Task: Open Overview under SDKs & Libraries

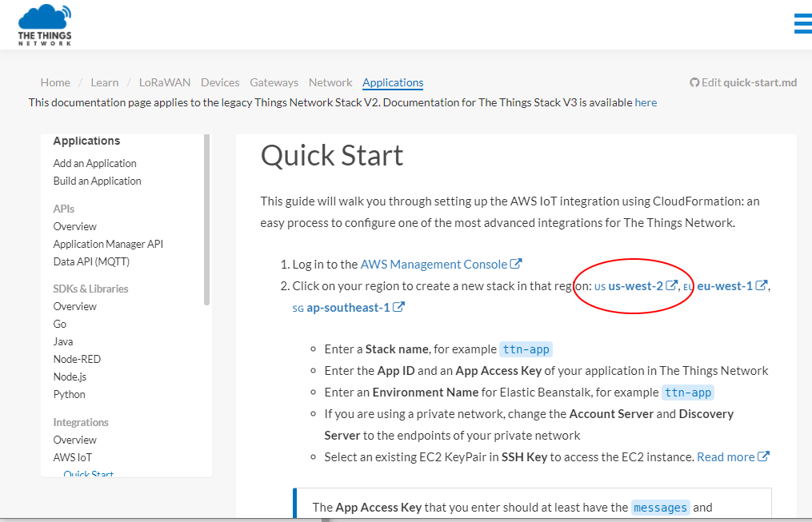Action: tap(75, 306)
